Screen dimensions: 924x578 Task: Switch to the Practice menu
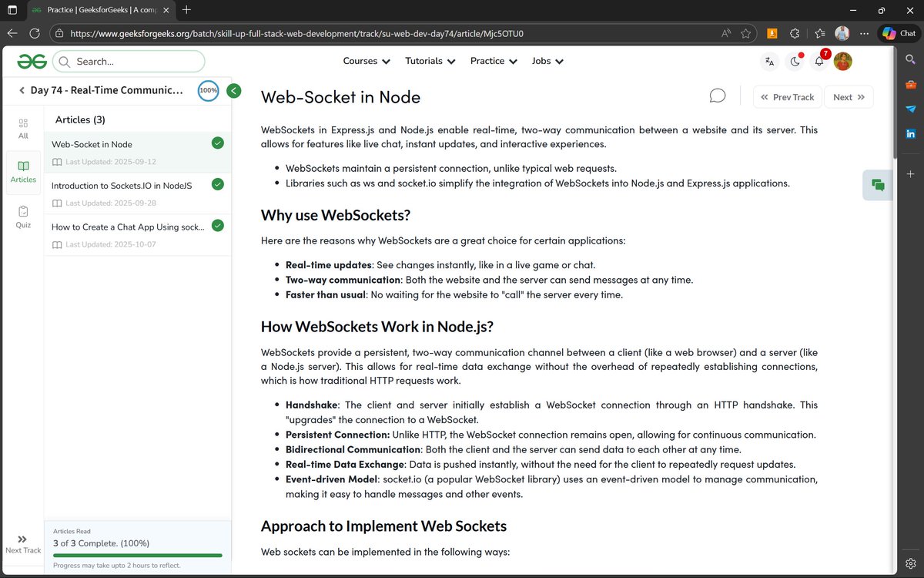pos(493,61)
